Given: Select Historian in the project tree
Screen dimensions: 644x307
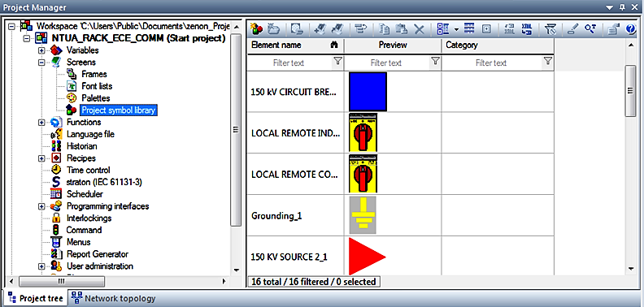Looking at the screenshot, I should pos(82,146).
